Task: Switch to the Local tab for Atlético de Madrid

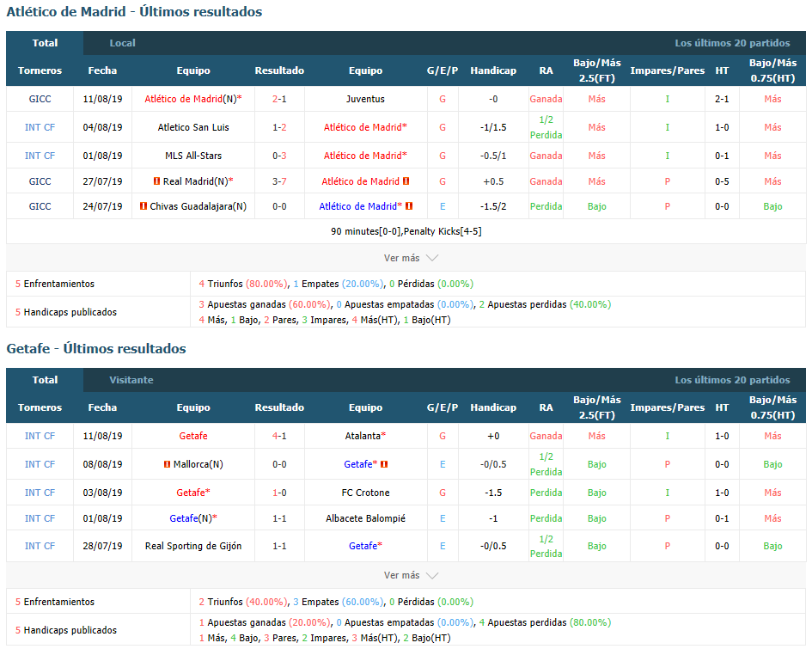Action: [x=122, y=43]
